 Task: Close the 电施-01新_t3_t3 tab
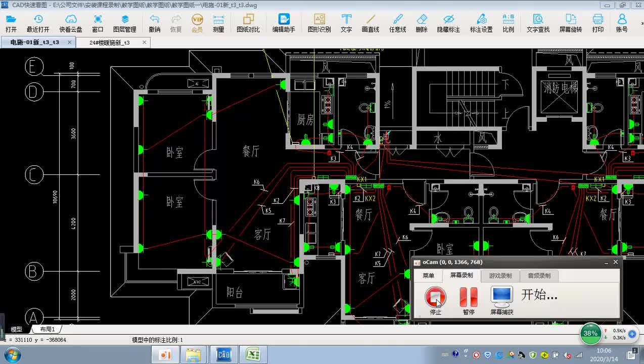[x=69, y=42]
